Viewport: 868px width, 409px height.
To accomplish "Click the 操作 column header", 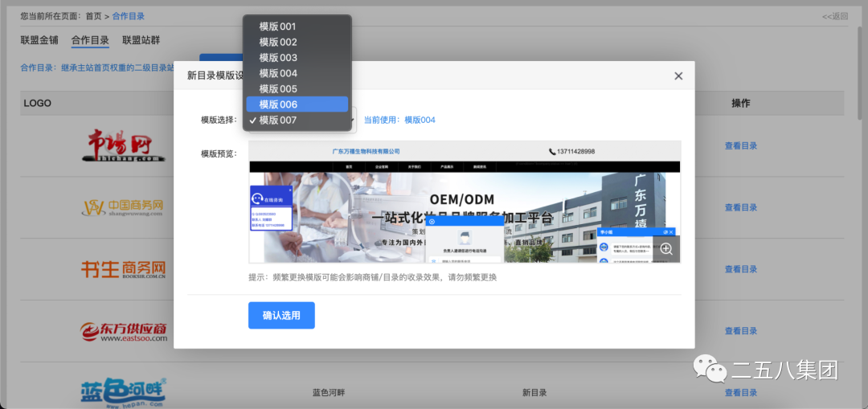I will [741, 103].
